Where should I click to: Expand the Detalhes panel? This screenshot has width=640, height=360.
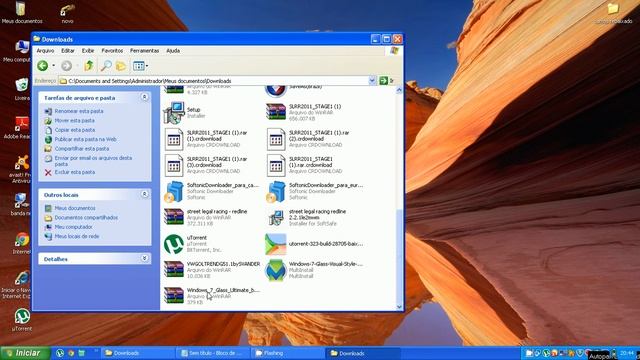144,258
